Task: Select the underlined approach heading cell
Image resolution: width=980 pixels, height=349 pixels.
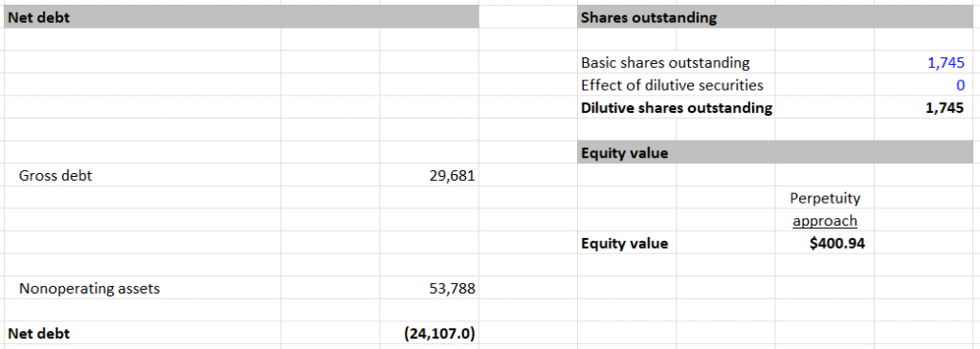Action: (x=825, y=220)
